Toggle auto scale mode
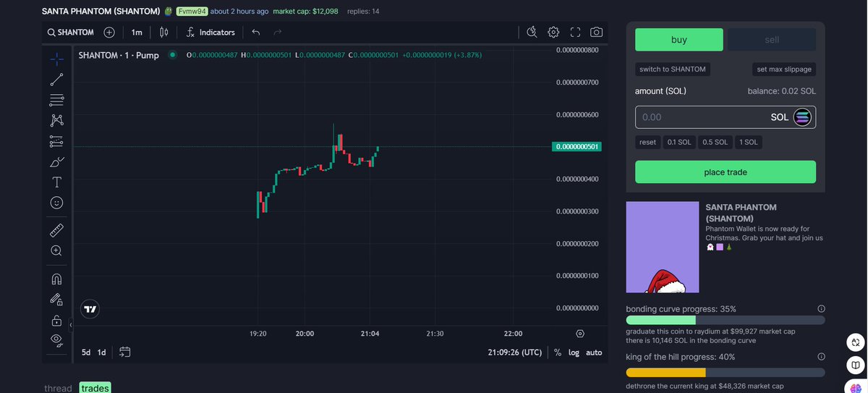The image size is (868, 393). coord(594,352)
